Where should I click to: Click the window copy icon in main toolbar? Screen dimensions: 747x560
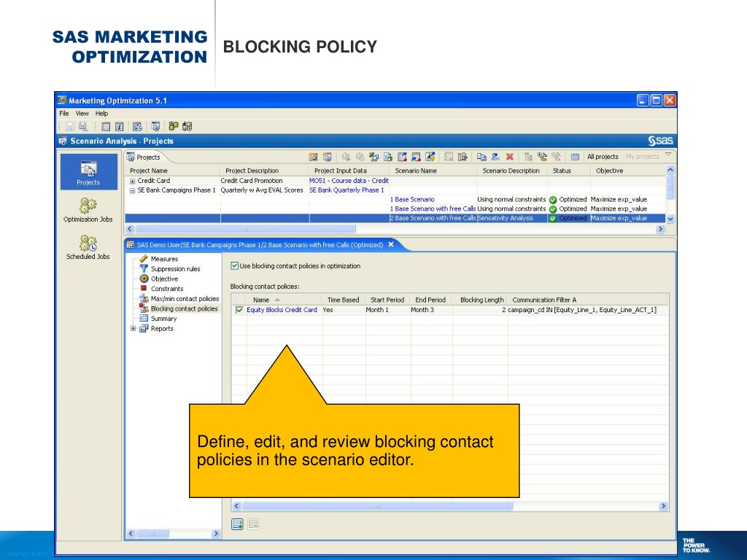click(155, 127)
